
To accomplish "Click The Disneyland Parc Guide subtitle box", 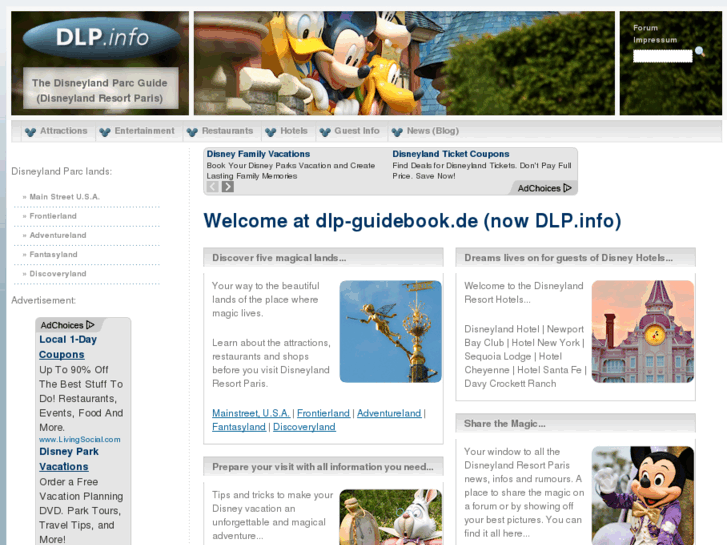I will point(101,88).
